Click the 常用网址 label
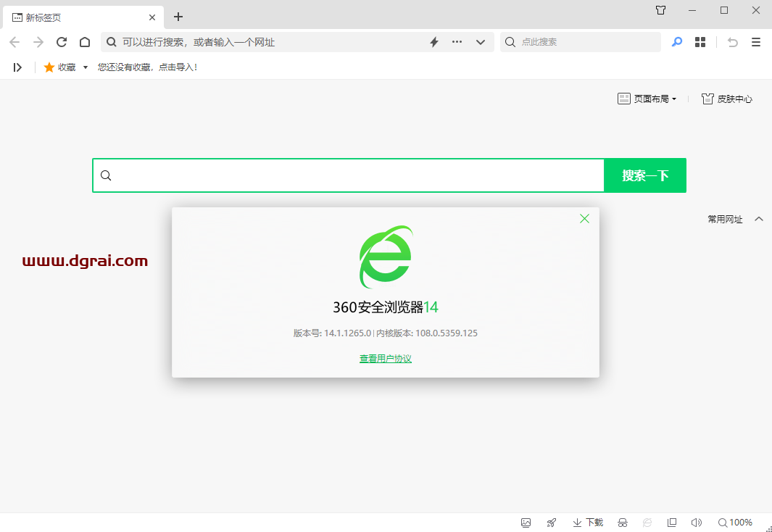This screenshot has height=532, width=772. point(725,220)
